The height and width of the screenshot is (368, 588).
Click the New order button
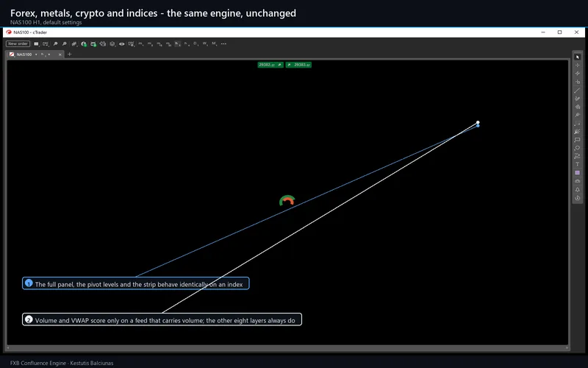(18, 43)
